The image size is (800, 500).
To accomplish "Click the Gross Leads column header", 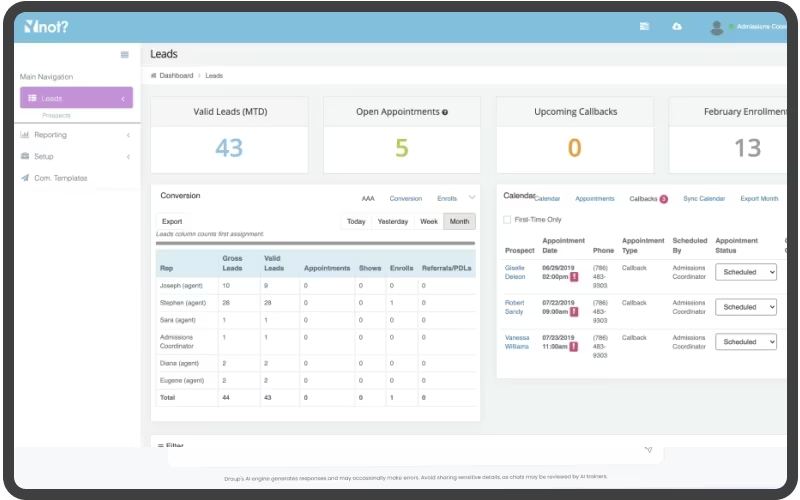I will [232, 263].
